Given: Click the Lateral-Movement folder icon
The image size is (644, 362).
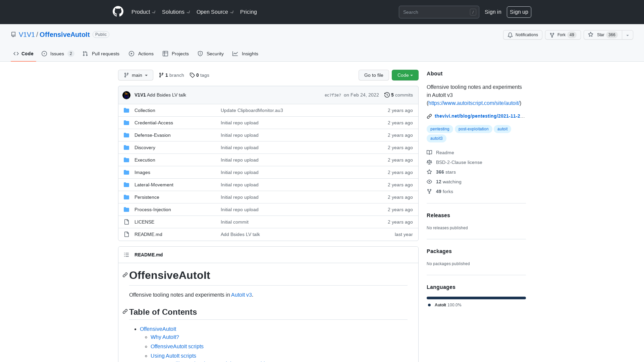Looking at the screenshot, I should coord(126,185).
